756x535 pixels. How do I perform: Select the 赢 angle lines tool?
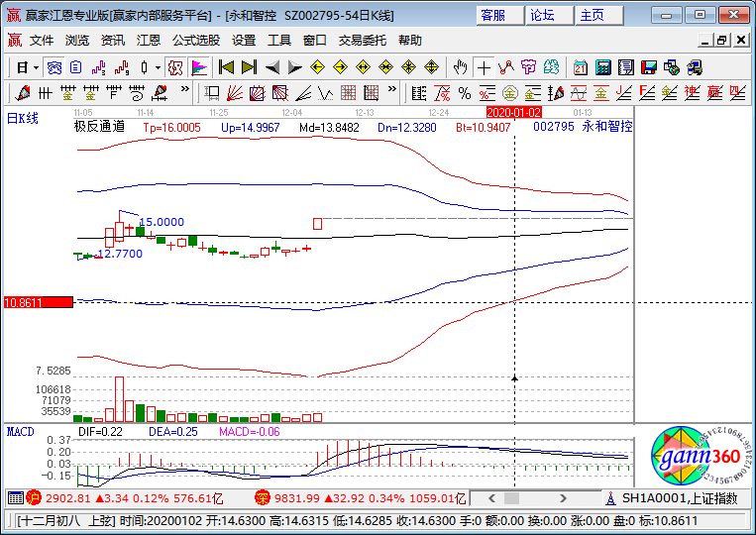coord(715,92)
